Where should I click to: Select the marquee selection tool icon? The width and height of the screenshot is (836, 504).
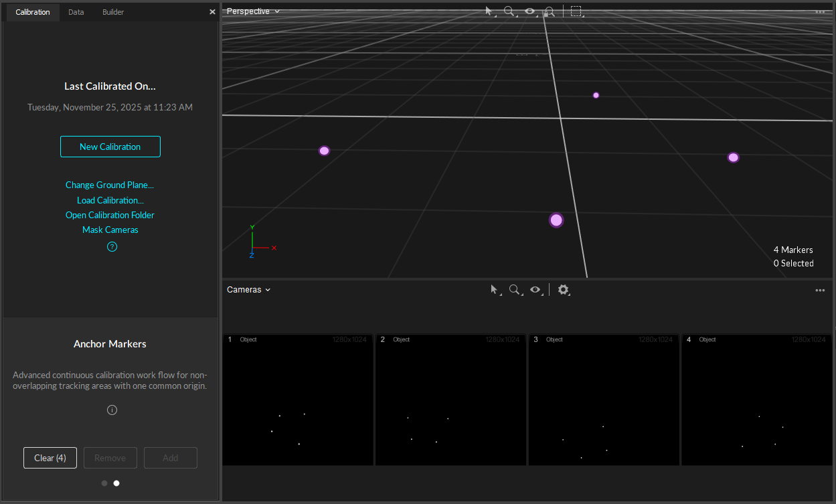[576, 11]
